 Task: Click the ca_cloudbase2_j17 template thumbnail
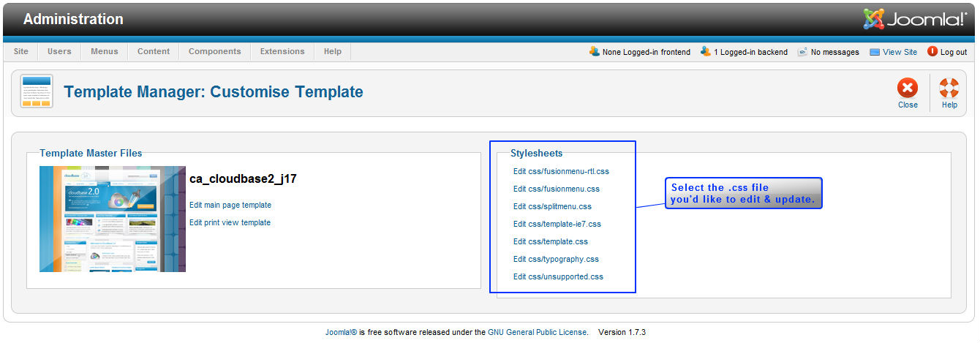tap(113, 219)
